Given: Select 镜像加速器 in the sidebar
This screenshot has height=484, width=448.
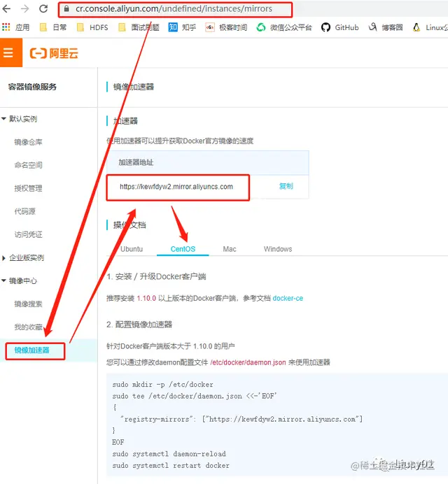Looking at the screenshot, I should pos(31,350).
